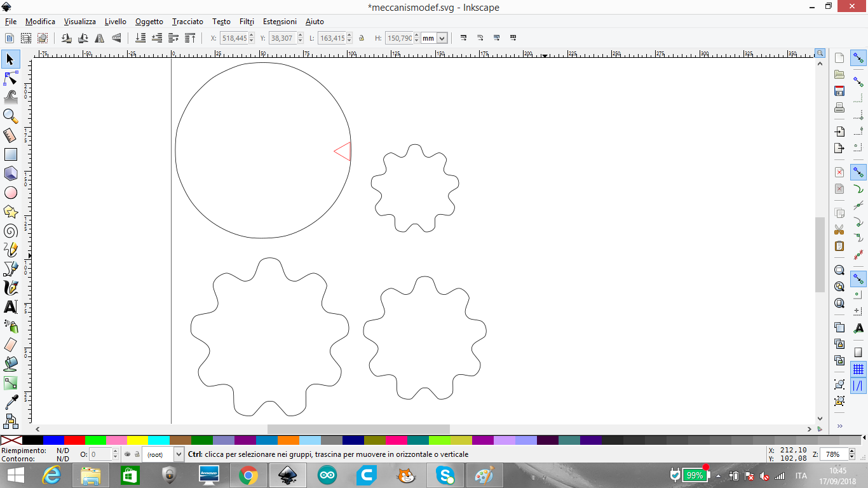Image resolution: width=868 pixels, height=488 pixels.
Task: Select the Rectangle tool
Action: (x=10, y=154)
